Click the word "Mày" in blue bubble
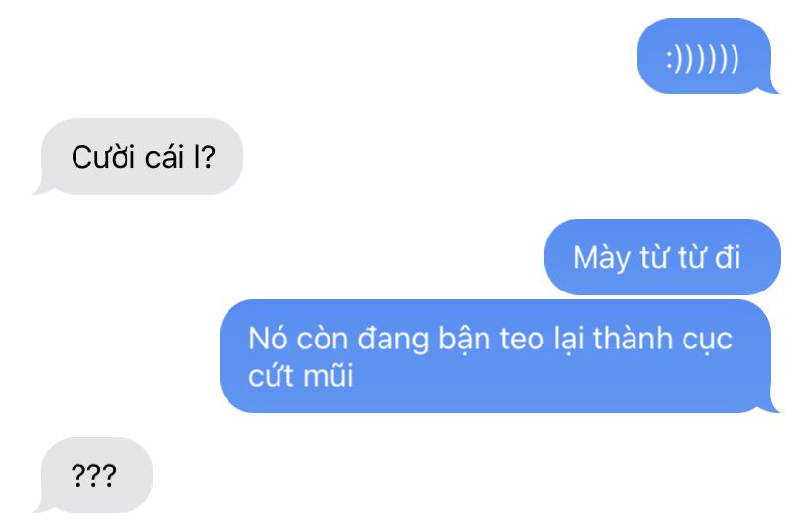 pyautogui.click(x=601, y=258)
